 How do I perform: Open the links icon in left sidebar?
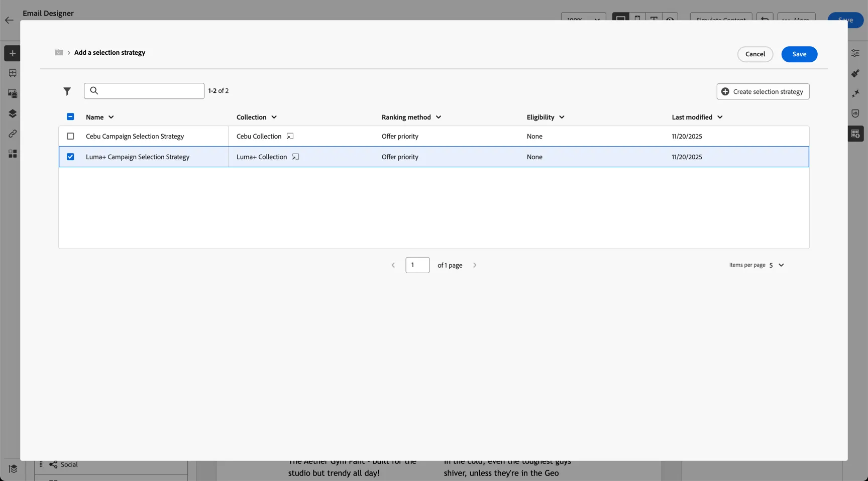click(x=13, y=134)
